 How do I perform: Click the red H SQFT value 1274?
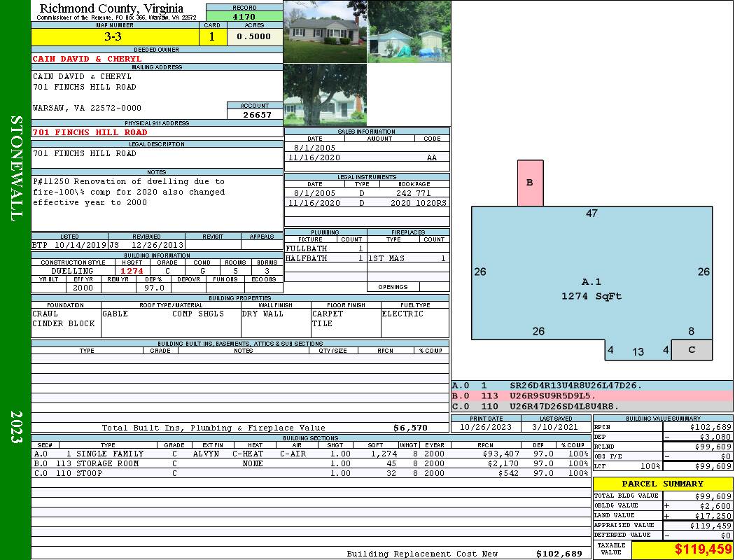click(x=132, y=271)
